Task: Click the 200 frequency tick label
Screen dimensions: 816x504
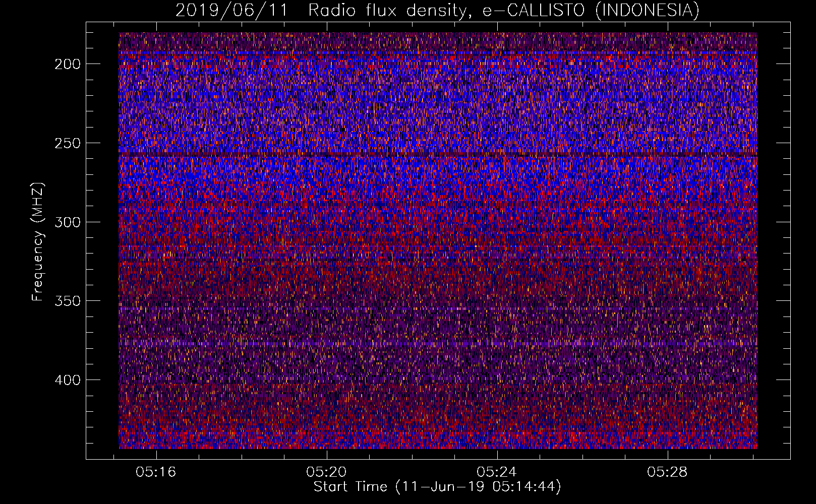Action: click(x=68, y=64)
